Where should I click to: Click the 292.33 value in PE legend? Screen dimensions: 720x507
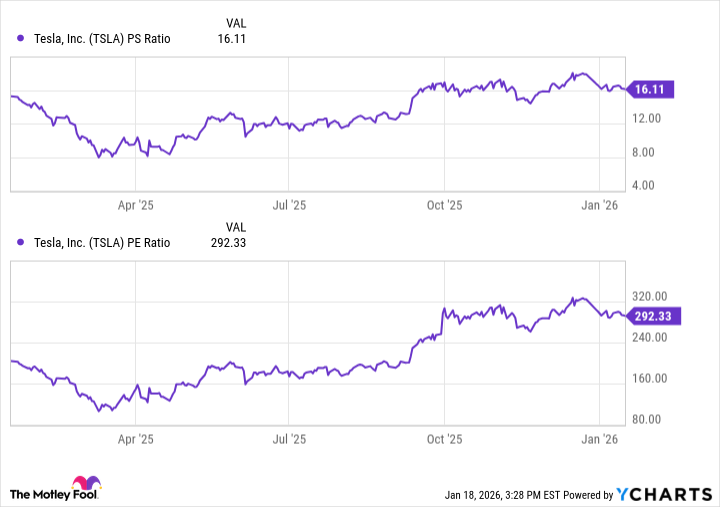click(230, 242)
